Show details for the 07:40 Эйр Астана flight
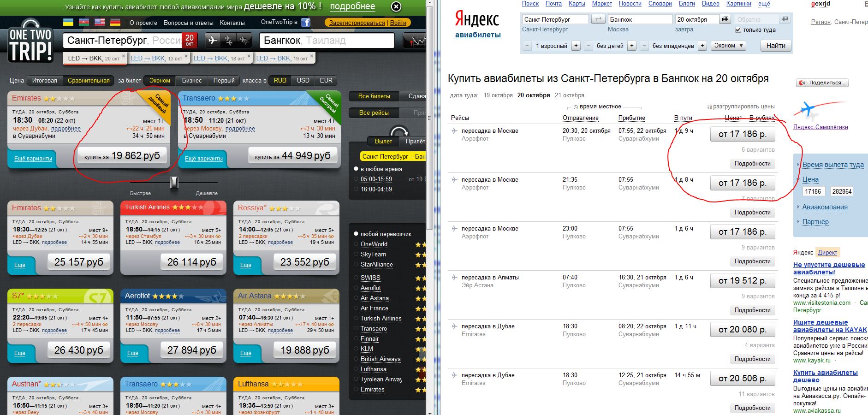This screenshot has width=868, height=415. pos(752,310)
